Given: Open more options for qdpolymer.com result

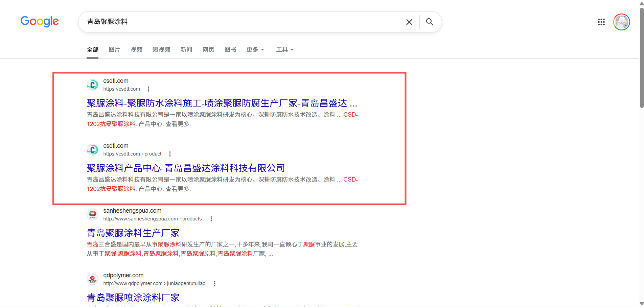Looking at the screenshot, I should point(214,283).
